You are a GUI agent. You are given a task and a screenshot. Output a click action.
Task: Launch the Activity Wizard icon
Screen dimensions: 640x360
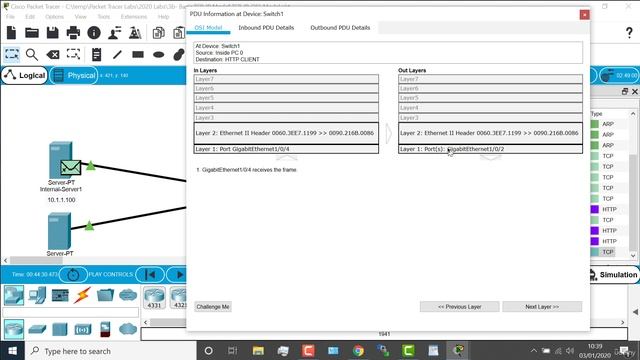pos(135,33)
